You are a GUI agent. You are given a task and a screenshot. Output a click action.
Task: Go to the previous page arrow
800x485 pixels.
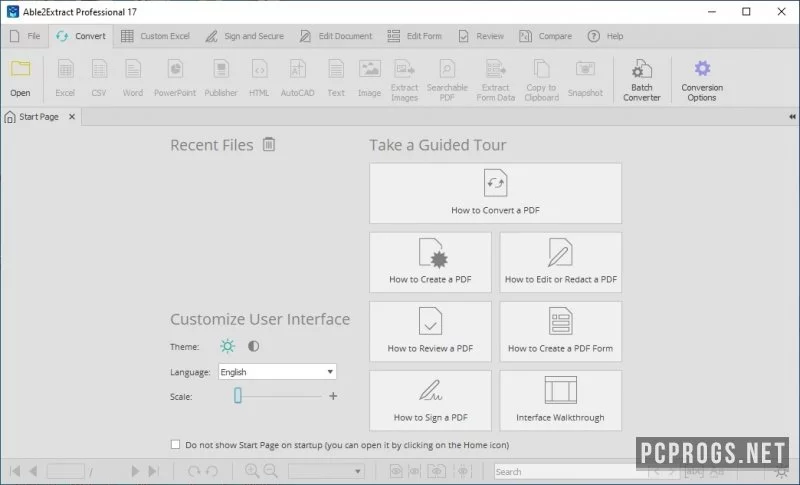(x=33, y=471)
